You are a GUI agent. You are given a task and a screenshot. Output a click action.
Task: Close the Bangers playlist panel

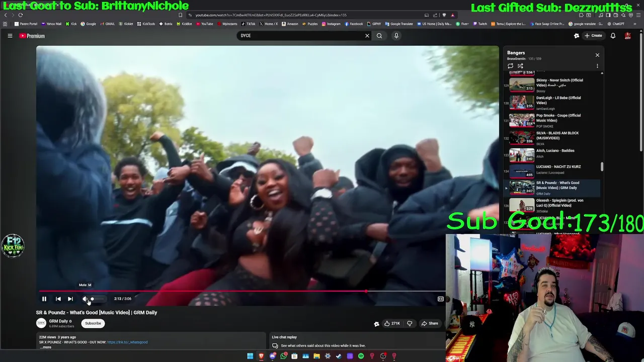click(597, 55)
